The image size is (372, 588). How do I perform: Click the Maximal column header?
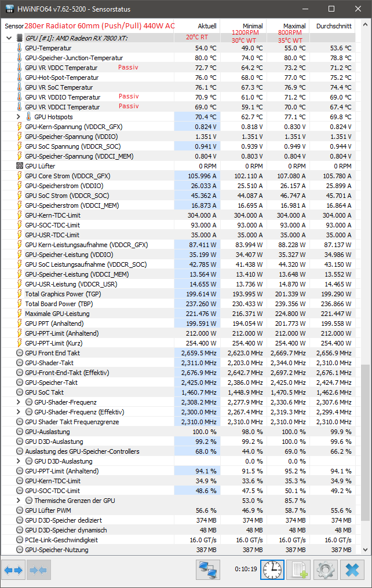click(287, 26)
